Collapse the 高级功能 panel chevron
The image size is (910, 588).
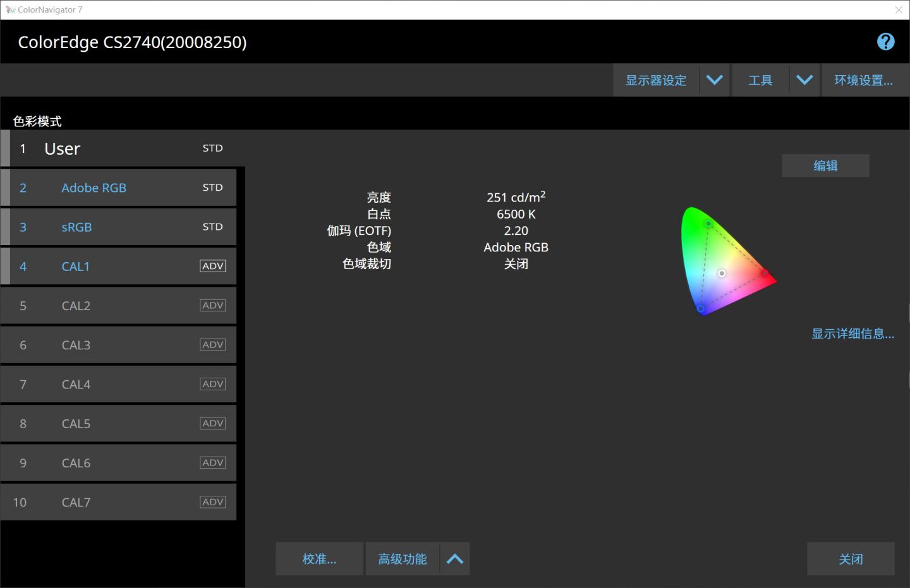(454, 558)
